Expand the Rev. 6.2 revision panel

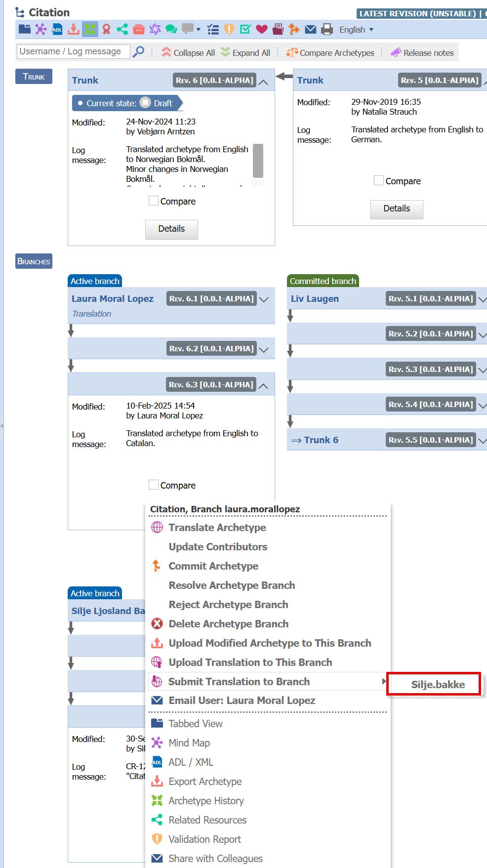(x=264, y=349)
